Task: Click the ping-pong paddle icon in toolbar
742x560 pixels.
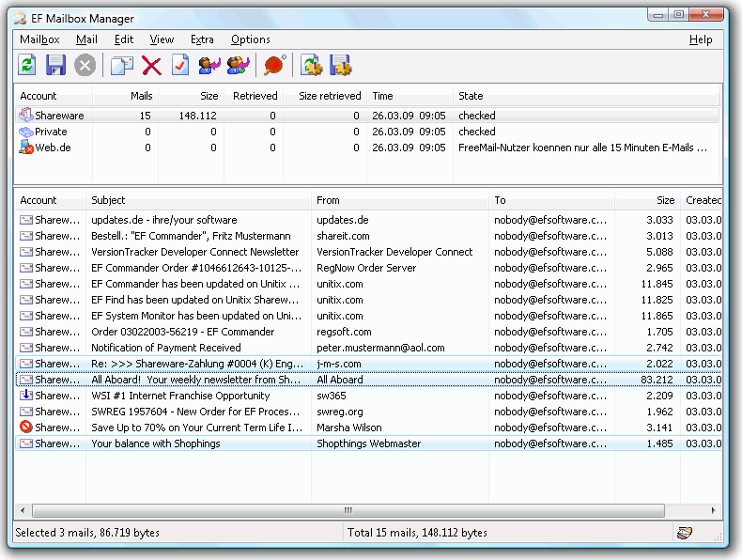Action: pos(274,65)
